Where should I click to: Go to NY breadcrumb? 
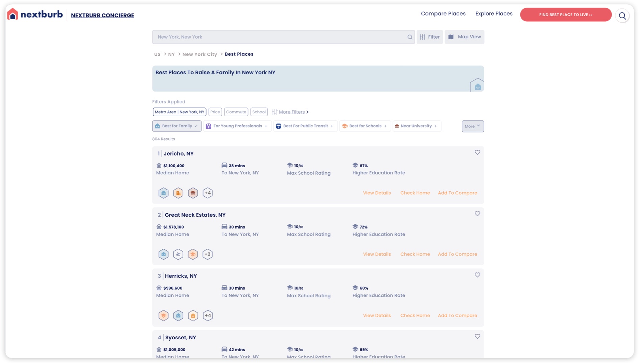[x=171, y=54]
